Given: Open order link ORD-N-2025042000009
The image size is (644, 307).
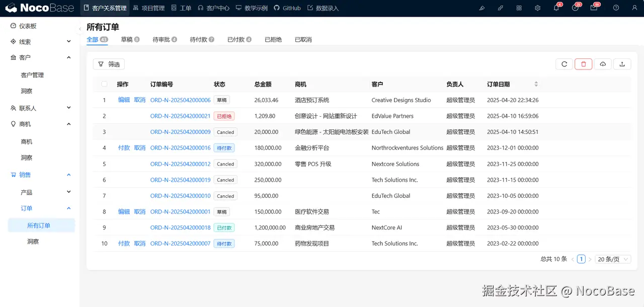Looking at the screenshot, I should pos(180,132).
